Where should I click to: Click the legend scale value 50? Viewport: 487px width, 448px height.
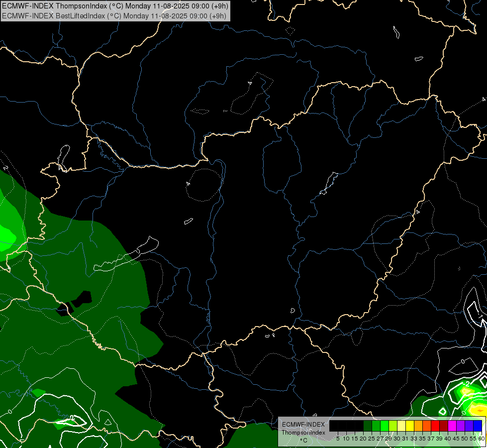[x=465, y=439]
